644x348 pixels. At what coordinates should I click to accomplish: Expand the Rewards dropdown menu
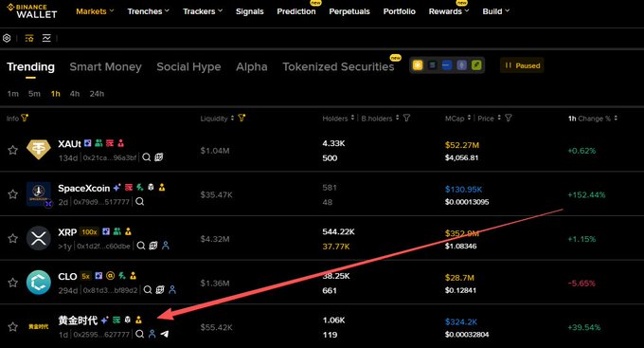449,11
